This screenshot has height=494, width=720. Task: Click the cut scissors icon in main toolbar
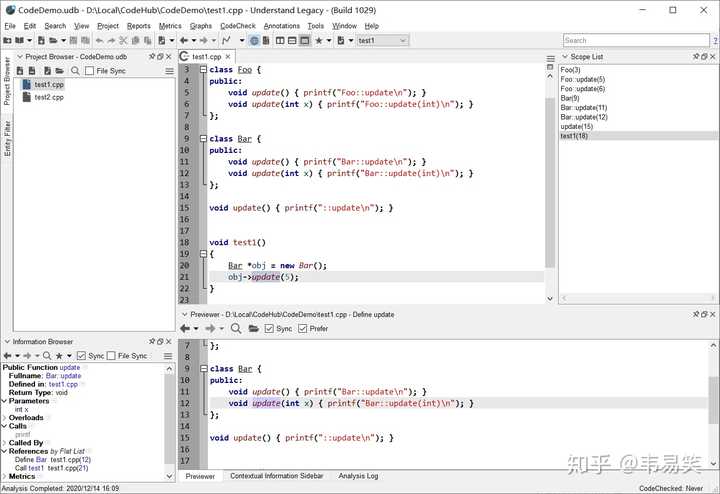[123, 40]
